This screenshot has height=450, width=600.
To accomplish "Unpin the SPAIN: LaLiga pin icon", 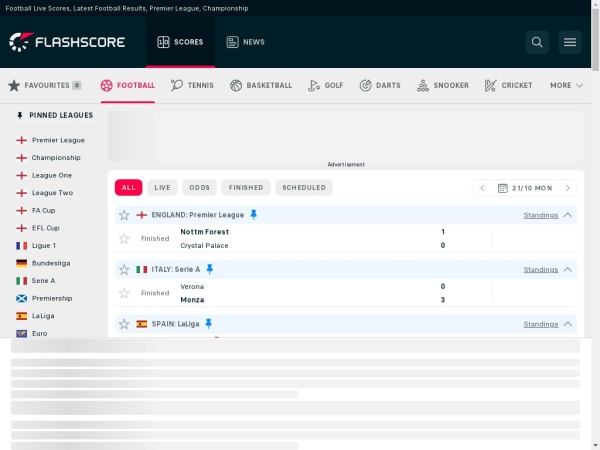I will 209,324.
